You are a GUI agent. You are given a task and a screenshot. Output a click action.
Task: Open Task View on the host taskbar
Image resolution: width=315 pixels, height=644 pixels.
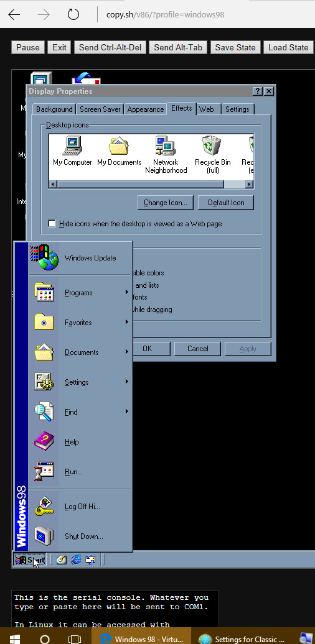pyautogui.click(x=75, y=639)
